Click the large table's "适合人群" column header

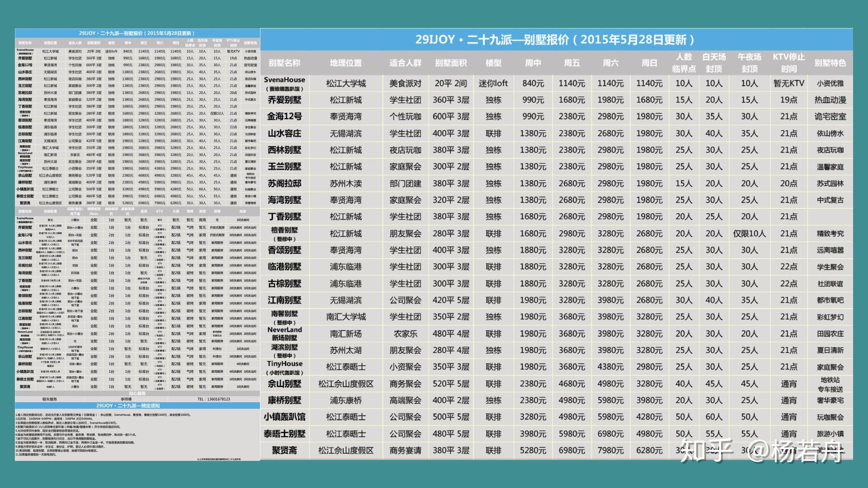pos(405,63)
